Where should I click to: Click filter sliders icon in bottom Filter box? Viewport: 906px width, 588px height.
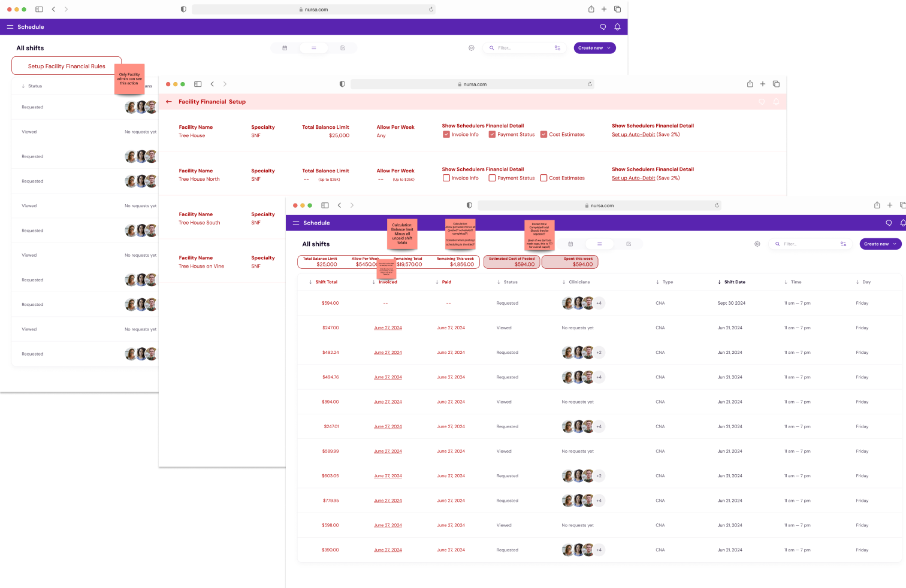tap(843, 244)
